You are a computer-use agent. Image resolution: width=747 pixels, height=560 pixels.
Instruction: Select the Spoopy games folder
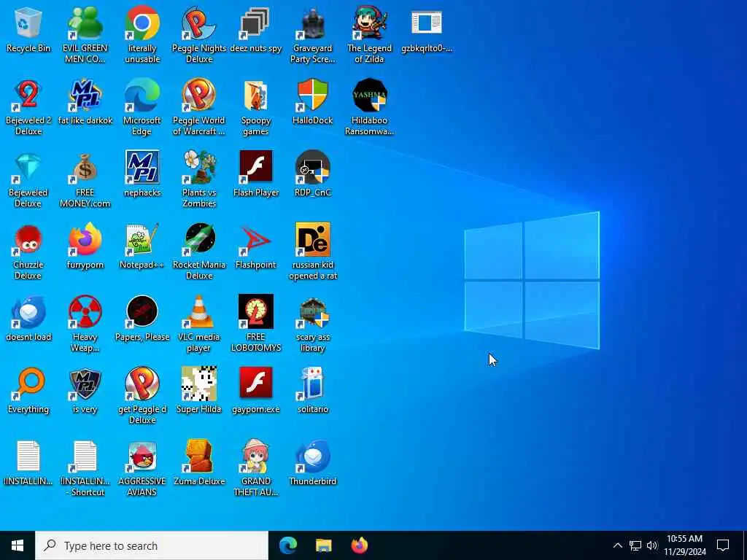pyautogui.click(x=255, y=96)
